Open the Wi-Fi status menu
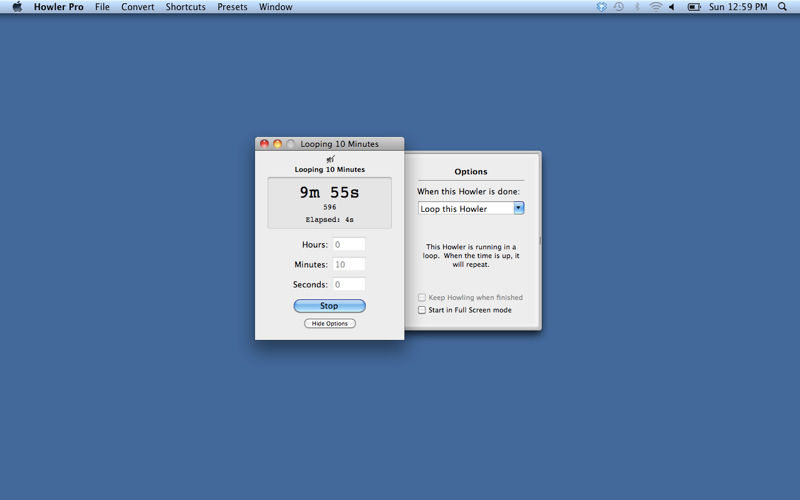Screen dimensions: 800x500 [655, 7]
